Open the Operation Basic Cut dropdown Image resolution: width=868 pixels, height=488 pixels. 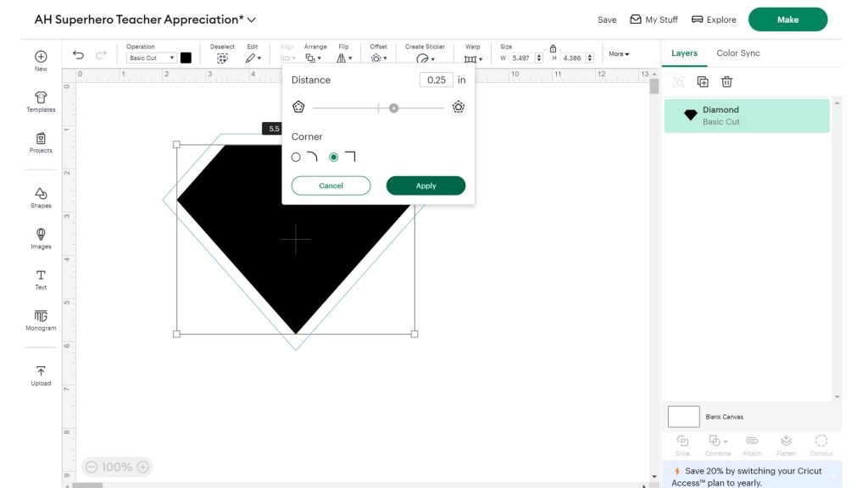tap(151, 58)
